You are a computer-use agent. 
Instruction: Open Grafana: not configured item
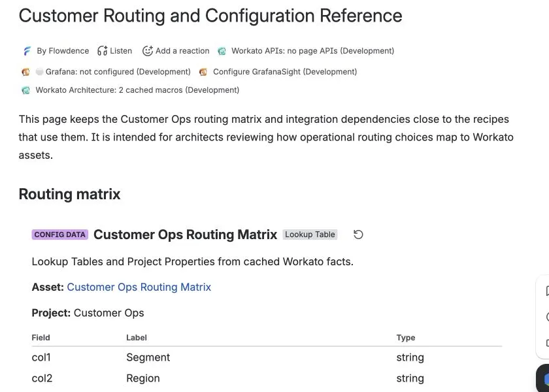[x=118, y=72]
